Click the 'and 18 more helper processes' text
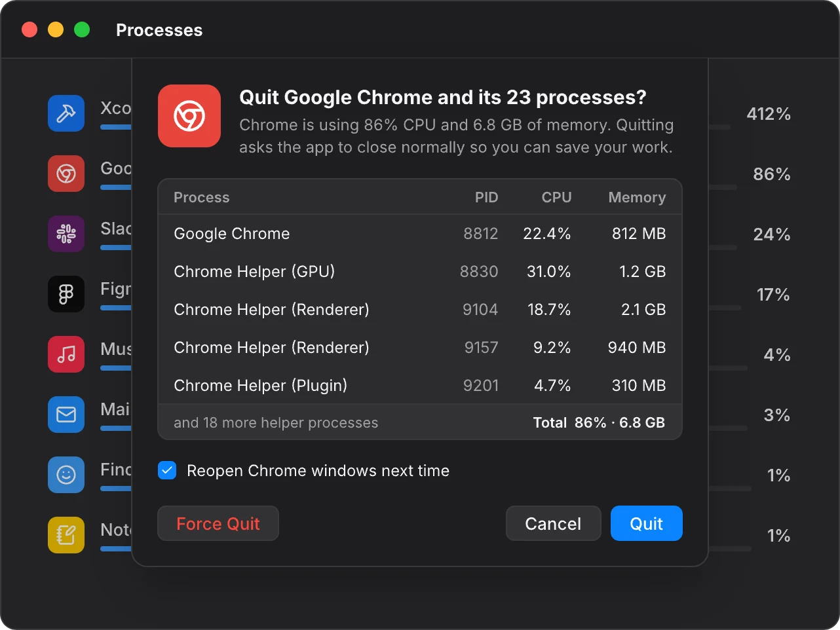The width and height of the screenshot is (840, 630). coord(276,423)
